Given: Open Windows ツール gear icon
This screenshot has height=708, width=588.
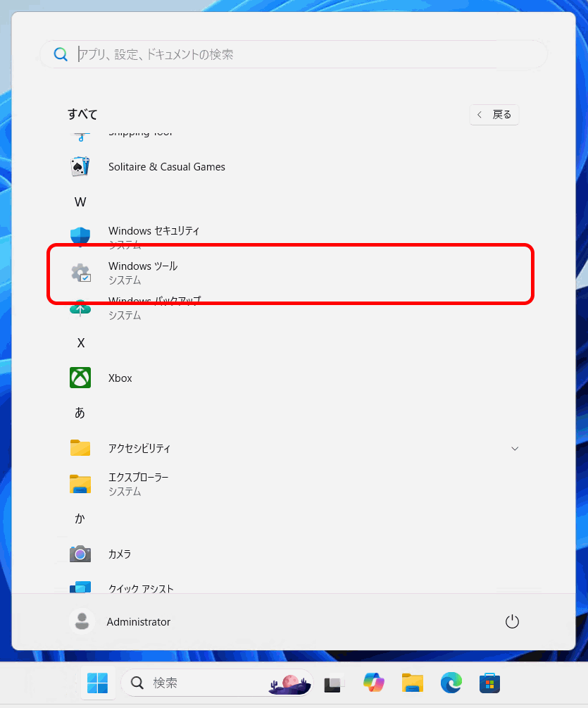Looking at the screenshot, I should click(80, 273).
